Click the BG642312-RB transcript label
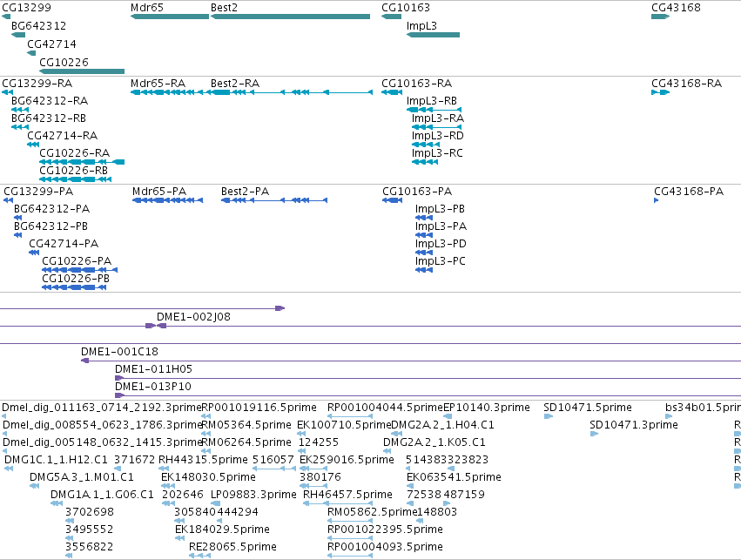741x560 pixels. click(49, 118)
